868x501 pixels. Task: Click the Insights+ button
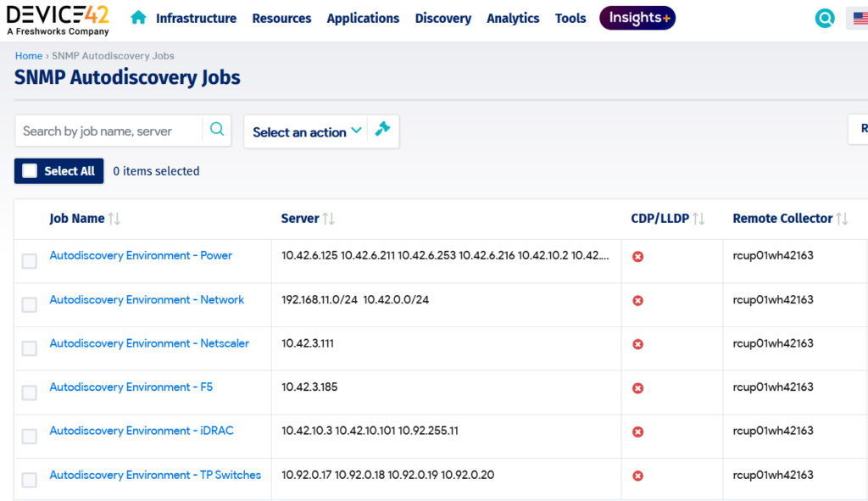tap(637, 19)
